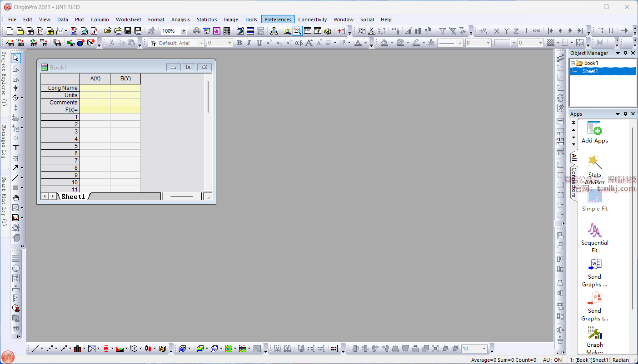Screen dimensions: 638x364
Task: Click the New Project icon
Action: point(10,31)
